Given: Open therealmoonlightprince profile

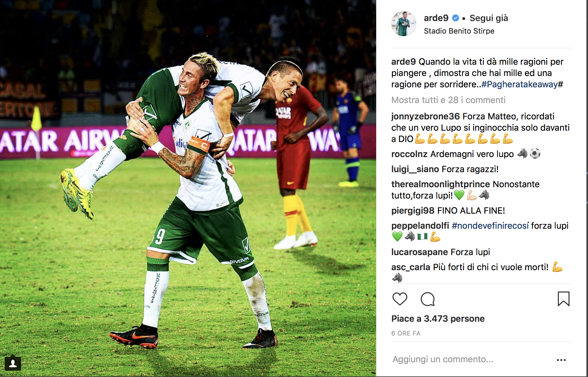Looking at the screenshot, I should pos(441,184).
